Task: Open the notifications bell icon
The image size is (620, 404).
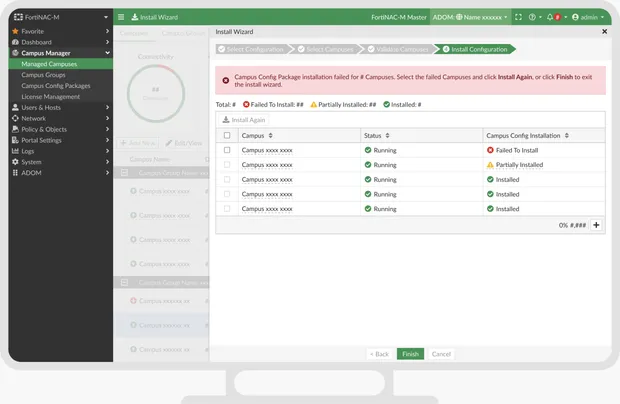Action: (550, 17)
